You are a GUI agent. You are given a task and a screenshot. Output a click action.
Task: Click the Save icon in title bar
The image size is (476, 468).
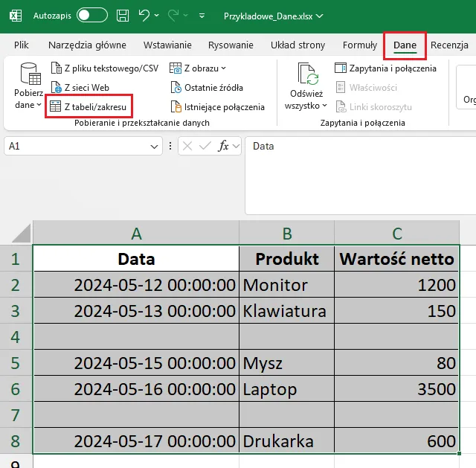point(122,15)
